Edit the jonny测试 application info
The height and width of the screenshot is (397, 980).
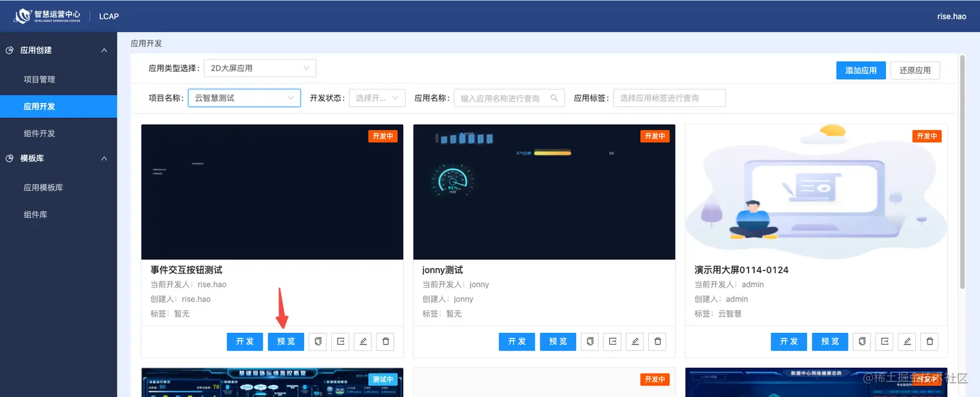point(635,341)
